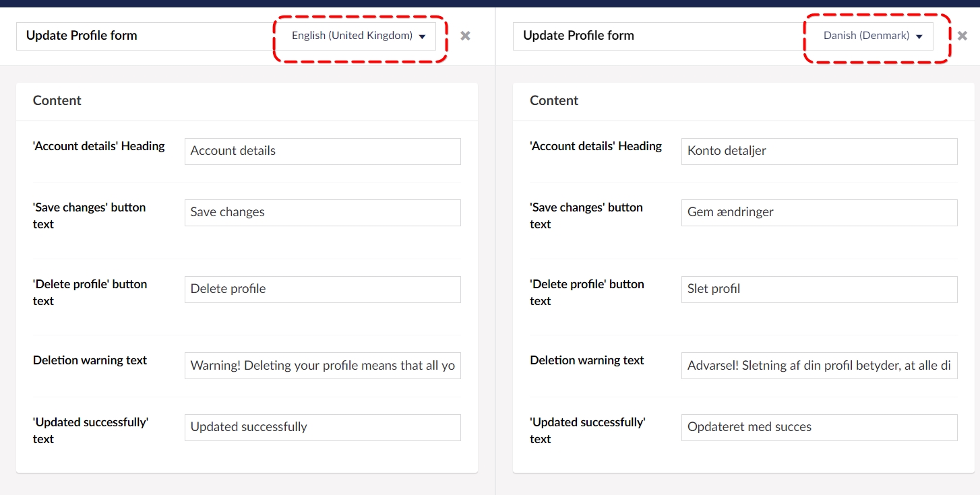Click Danish panel's 'Delete profile' button text label
Viewport: 980px width, 495px height.
pyautogui.click(x=587, y=292)
